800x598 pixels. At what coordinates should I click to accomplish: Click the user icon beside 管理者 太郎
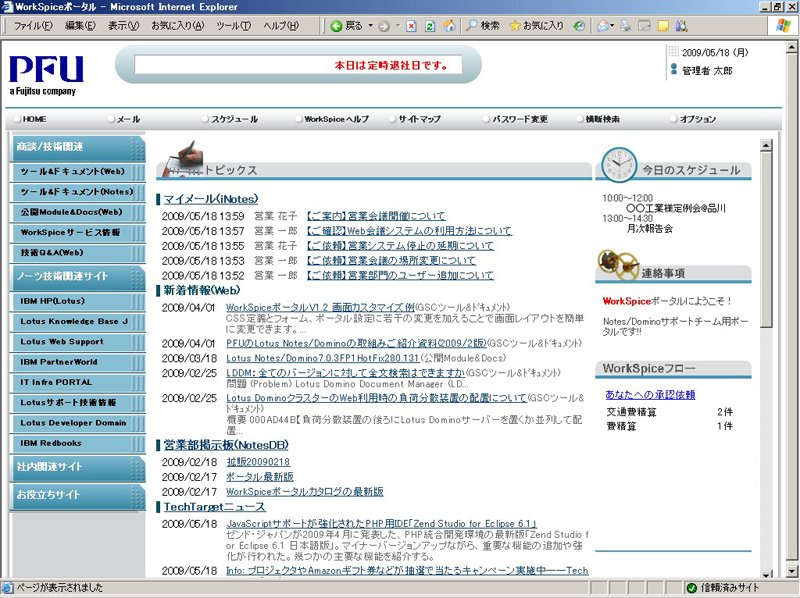tap(673, 69)
